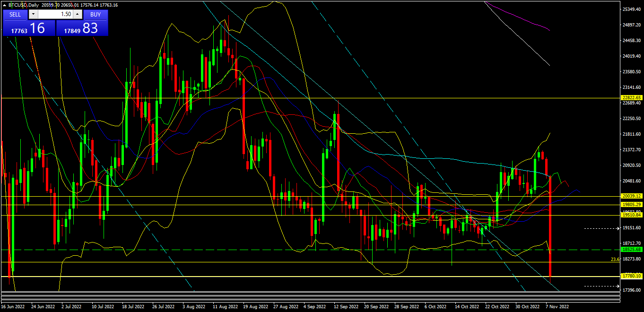The height and width of the screenshot is (312, 644).
Task: Click the 16 Jun 2022 date label
Action: tap(13, 306)
